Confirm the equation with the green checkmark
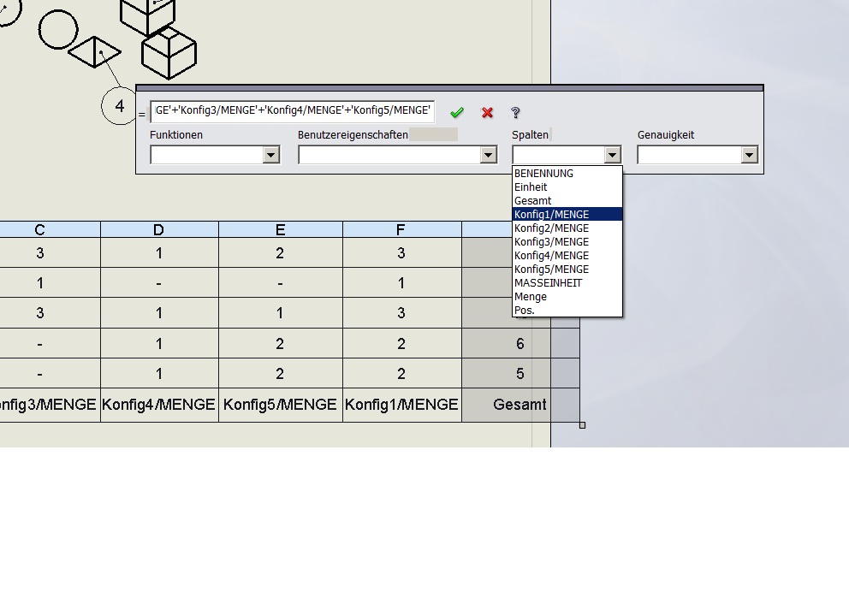Screen dimensions: 849x616 pos(457,112)
